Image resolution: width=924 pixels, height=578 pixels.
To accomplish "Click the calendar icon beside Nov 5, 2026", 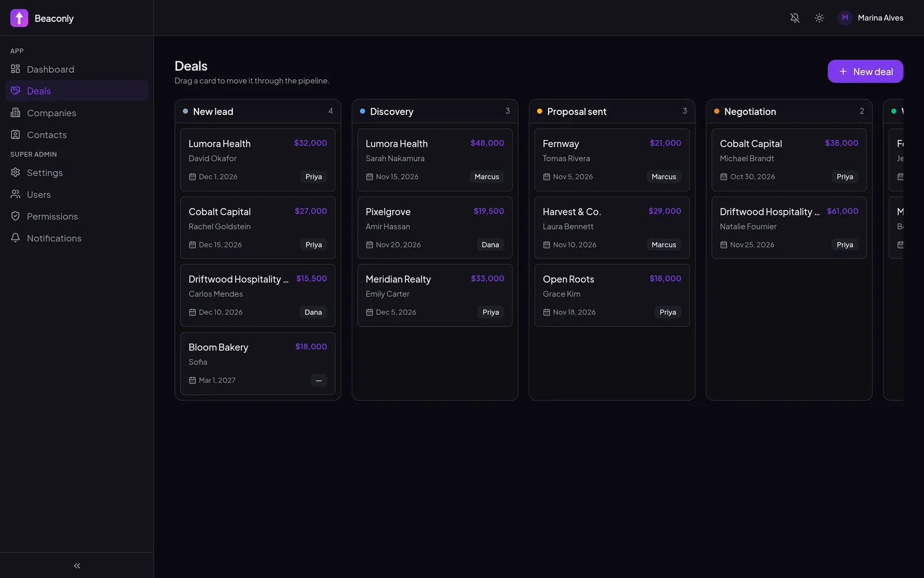I will coord(546,177).
